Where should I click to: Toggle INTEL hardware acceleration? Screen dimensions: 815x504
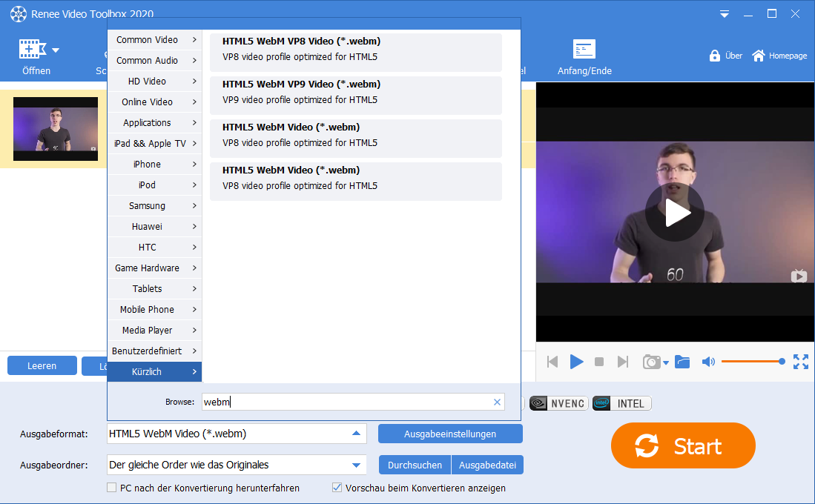[x=621, y=404]
